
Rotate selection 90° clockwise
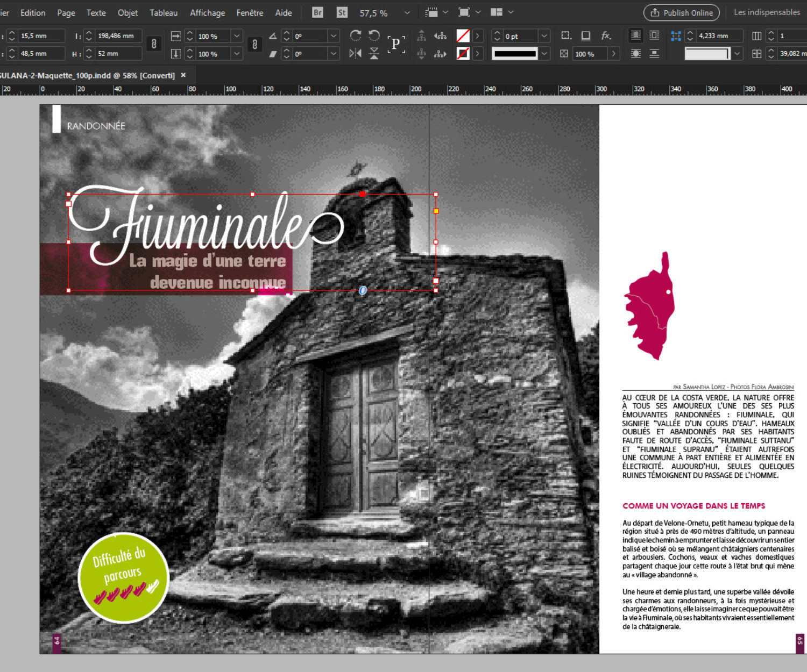pos(356,35)
